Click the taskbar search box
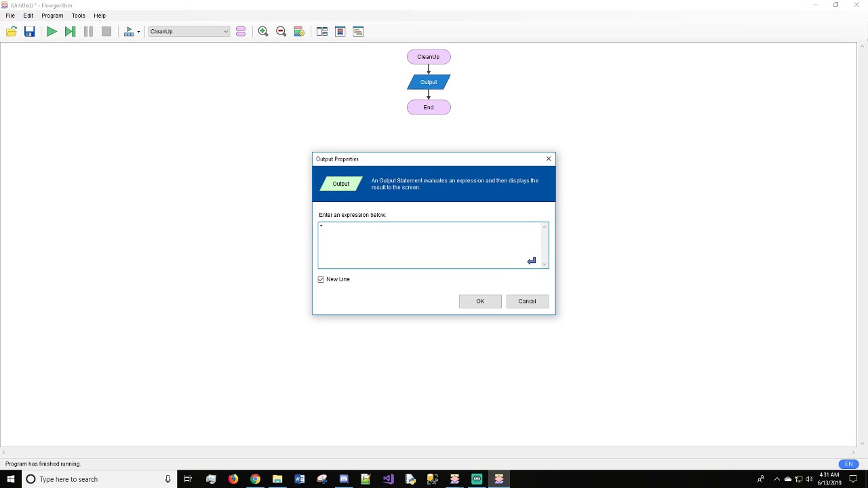Viewport: 868px width, 488px height. [x=99, y=479]
